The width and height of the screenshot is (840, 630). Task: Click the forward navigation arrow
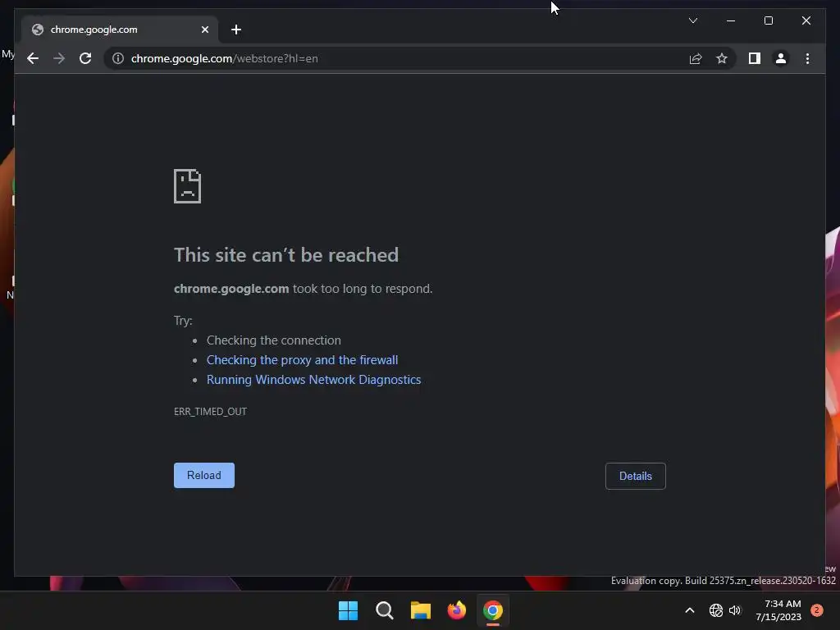59,58
